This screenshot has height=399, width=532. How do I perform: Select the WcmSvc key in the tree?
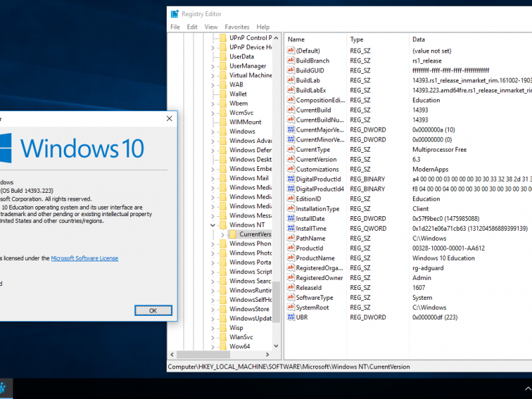(x=241, y=112)
